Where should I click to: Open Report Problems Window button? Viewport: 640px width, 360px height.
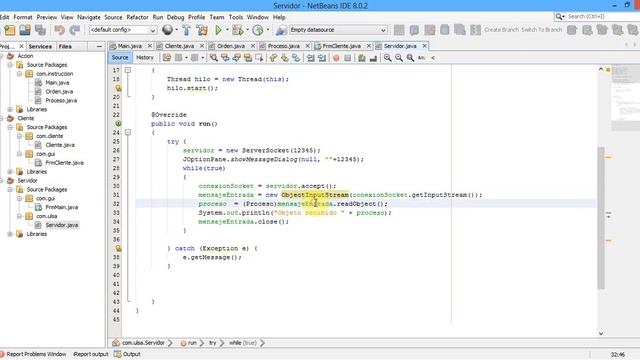click(x=33, y=354)
